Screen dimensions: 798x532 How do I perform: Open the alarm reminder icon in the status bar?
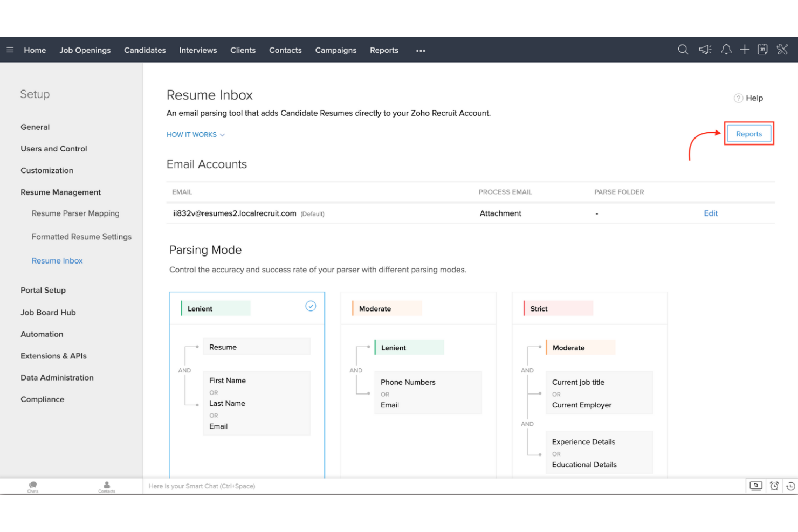(774, 486)
